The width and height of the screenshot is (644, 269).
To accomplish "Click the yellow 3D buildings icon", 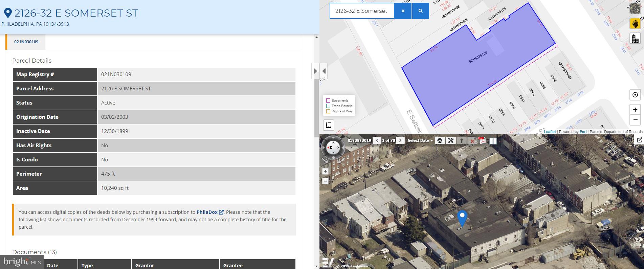I will [635, 23].
